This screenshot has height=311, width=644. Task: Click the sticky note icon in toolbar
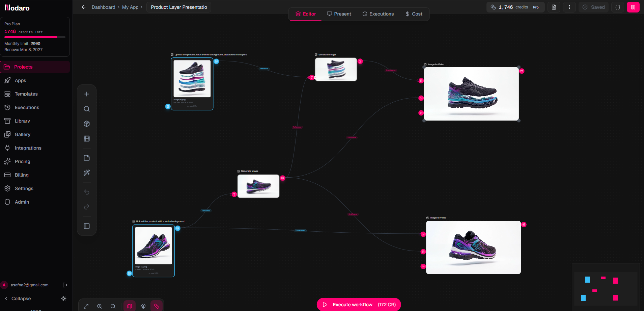click(x=87, y=158)
